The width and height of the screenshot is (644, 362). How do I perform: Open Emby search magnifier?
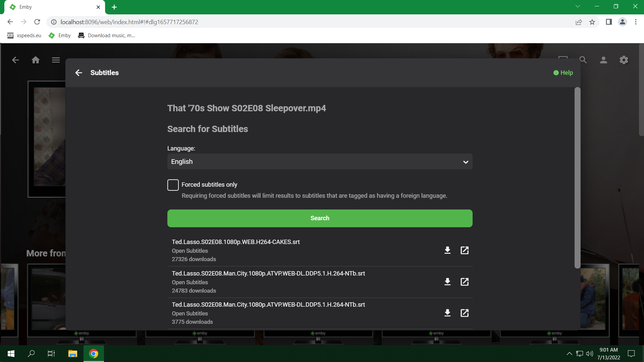click(583, 60)
